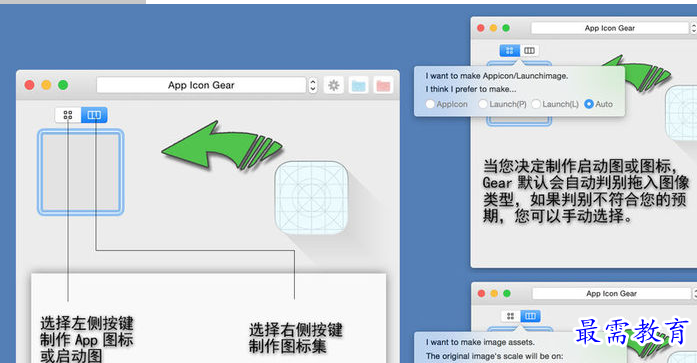Select the Launch(P) radio button
Image resolution: width=697 pixels, height=363 pixels.
click(483, 104)
